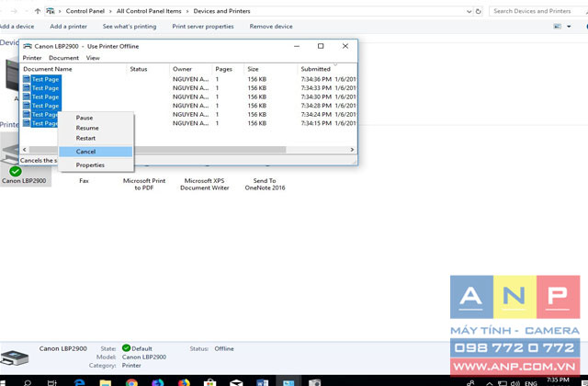Screen dimensions: 588x386
Task: Click the up-arrow navigation button
Action: click(x=38, y=11)
